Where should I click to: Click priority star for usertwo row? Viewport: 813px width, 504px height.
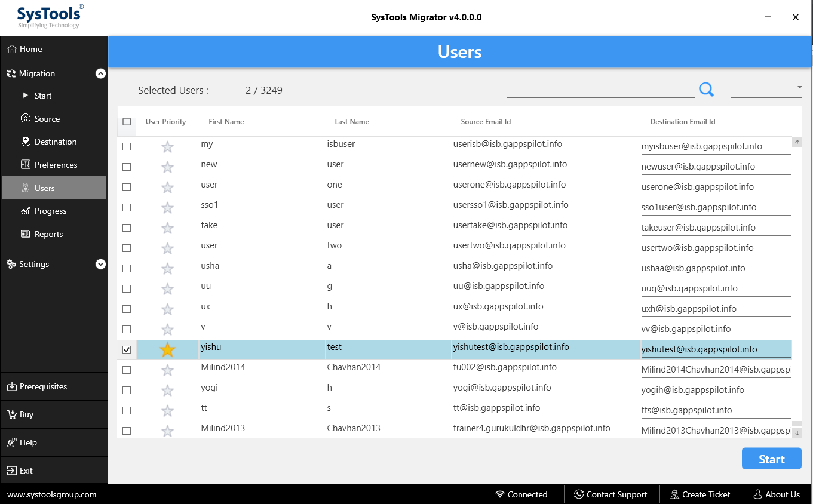tap(168, 248)
